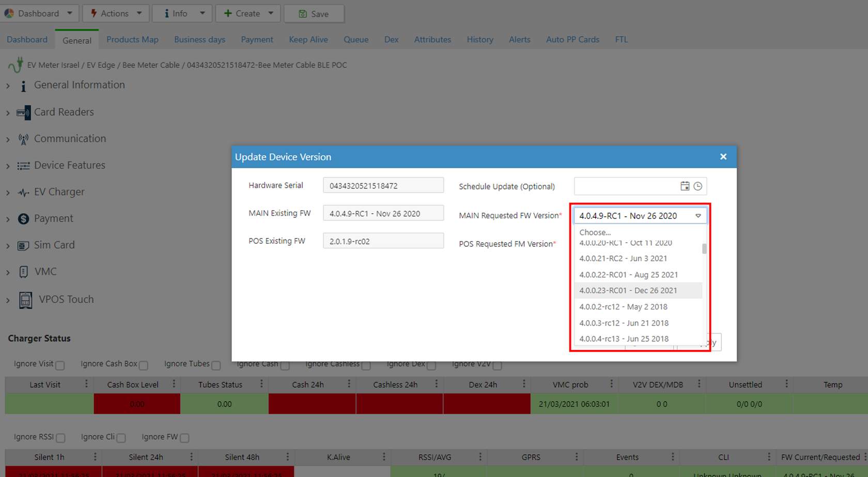The width and height of the screenshot is (868, 477).
Task: Click the Payment dollar icon
Action: coord(23,219)
